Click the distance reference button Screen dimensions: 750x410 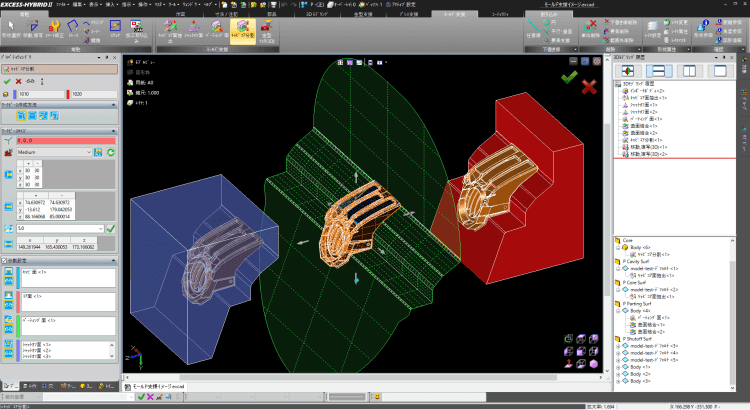coord(729,22)
